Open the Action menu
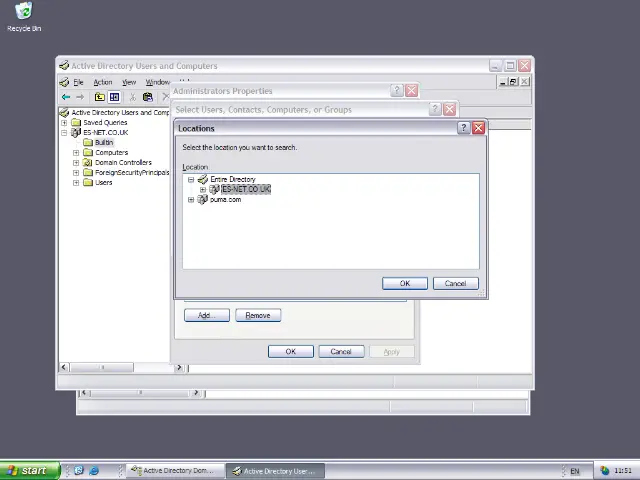This screenshot has height=480, width=640. tap(103, 82)
